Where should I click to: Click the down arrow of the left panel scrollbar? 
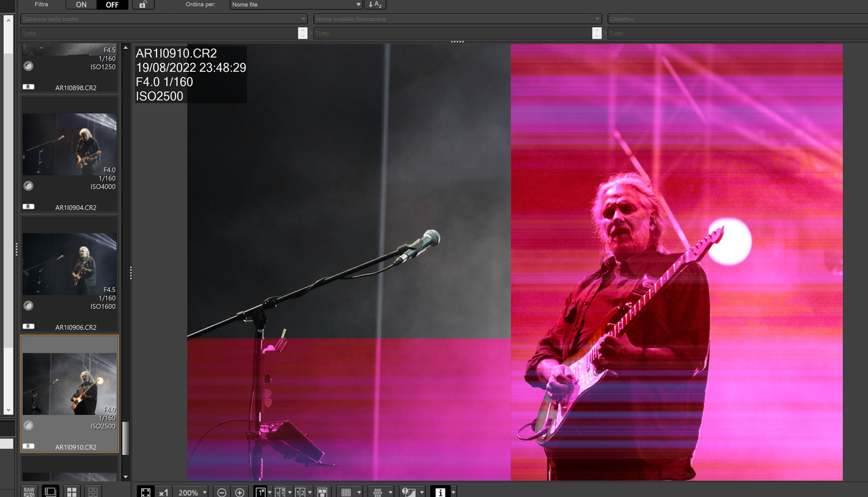(x=8, y=410)
